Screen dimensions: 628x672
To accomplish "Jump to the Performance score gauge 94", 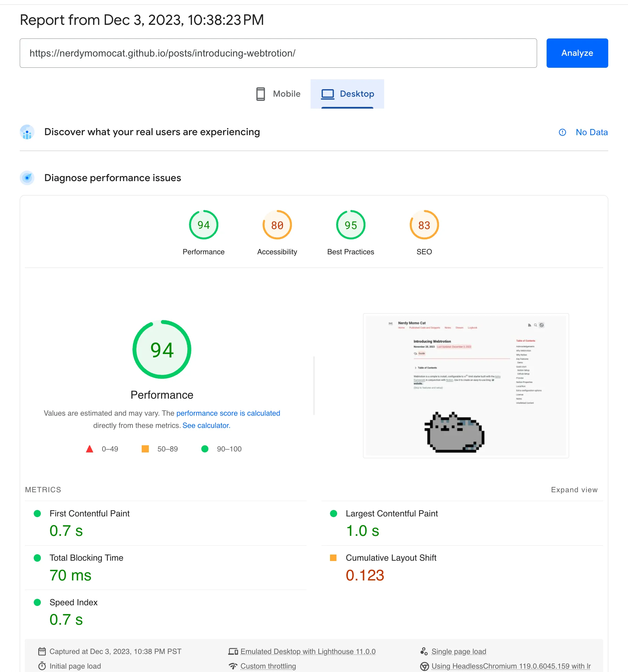I will [x=203, y=225].
